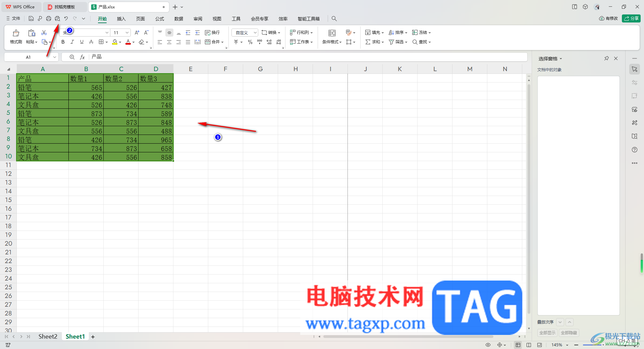The width and height of the screenshot is (644, 349).
Task: Add a new sheet with plus button
Action: [93, 337]
